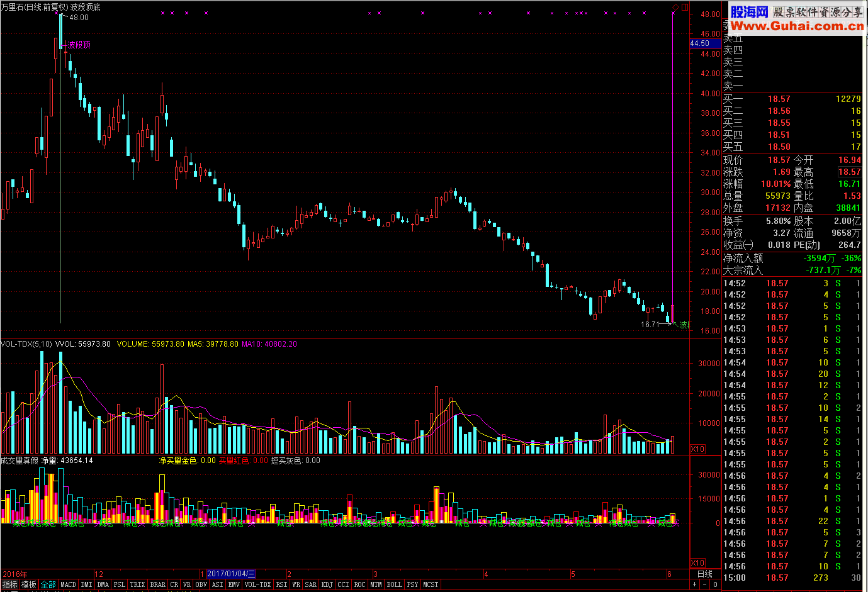Click the 波段顶 label on the chart
Image resolution: width=868 pixels, height=592 pixels.
click(x=79, y=45)
